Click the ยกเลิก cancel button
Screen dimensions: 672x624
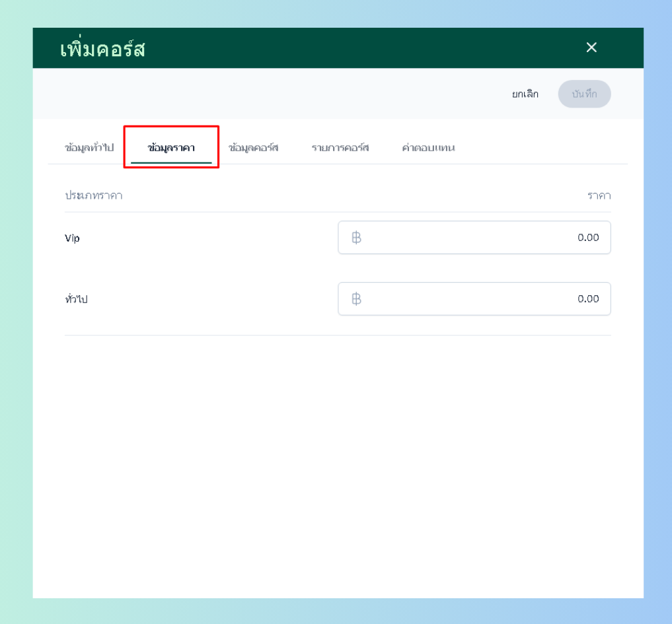point(525,94)
